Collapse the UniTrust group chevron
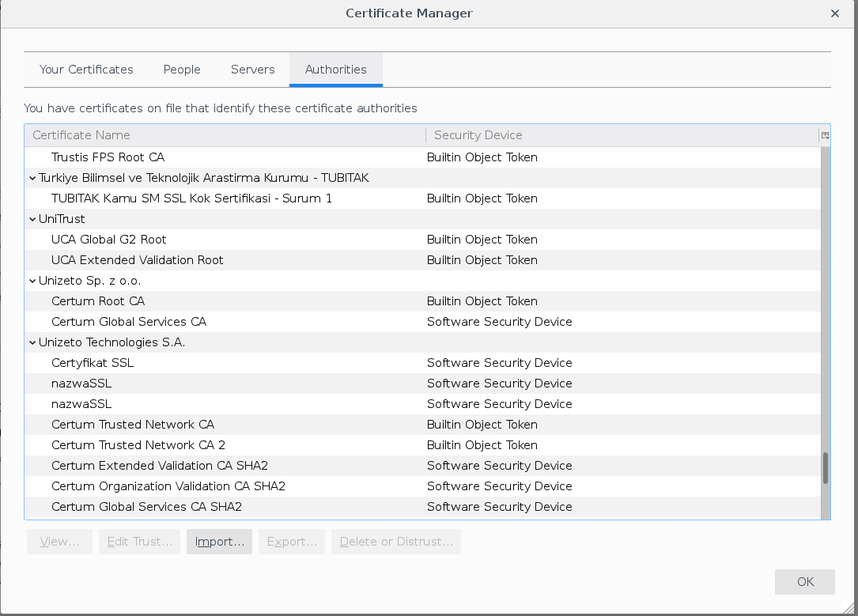 pyautogui.click(x=32, y=219)
